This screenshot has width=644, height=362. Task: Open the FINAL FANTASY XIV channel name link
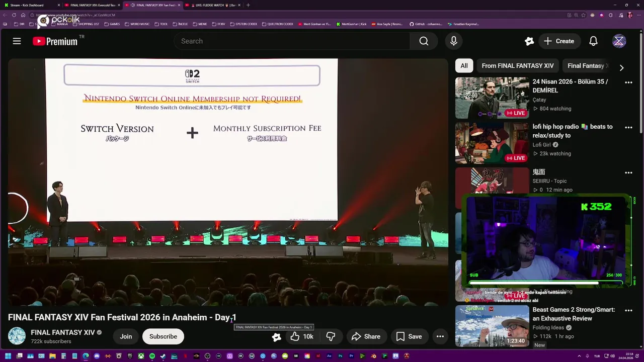point(63,332)
